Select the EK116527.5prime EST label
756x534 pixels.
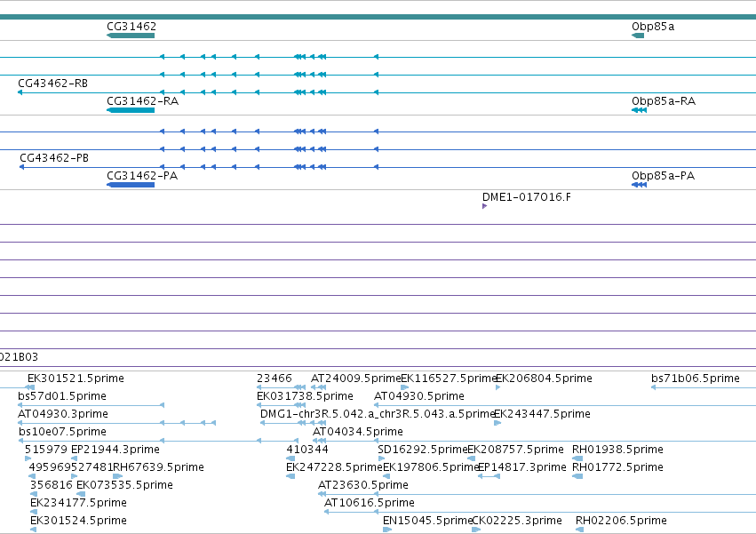coord(449,379)
